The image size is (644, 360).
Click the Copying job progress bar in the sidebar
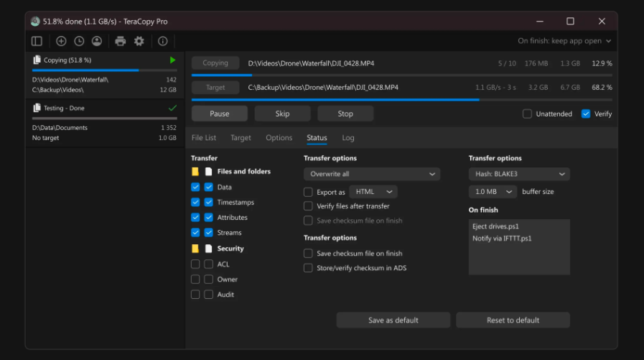[104, 70]
